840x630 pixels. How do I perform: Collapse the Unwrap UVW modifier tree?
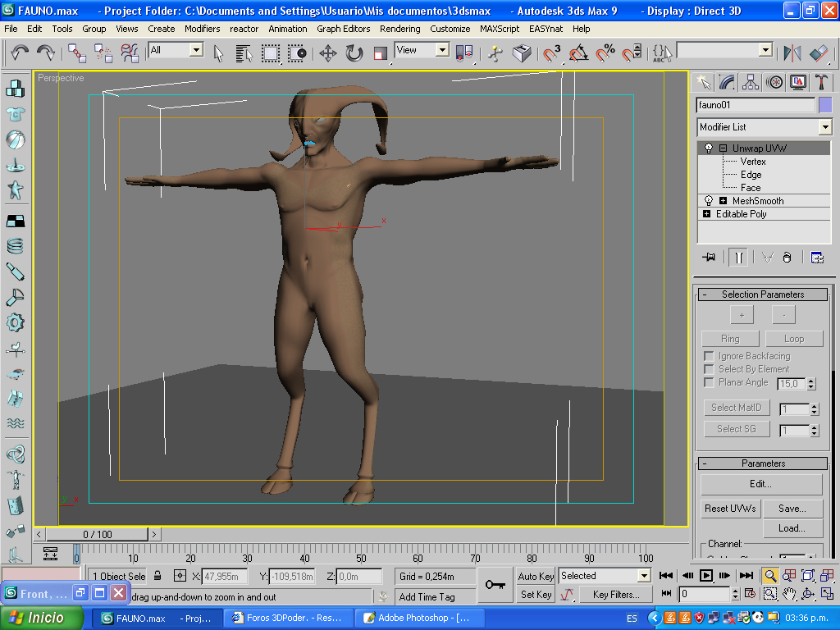723,148
